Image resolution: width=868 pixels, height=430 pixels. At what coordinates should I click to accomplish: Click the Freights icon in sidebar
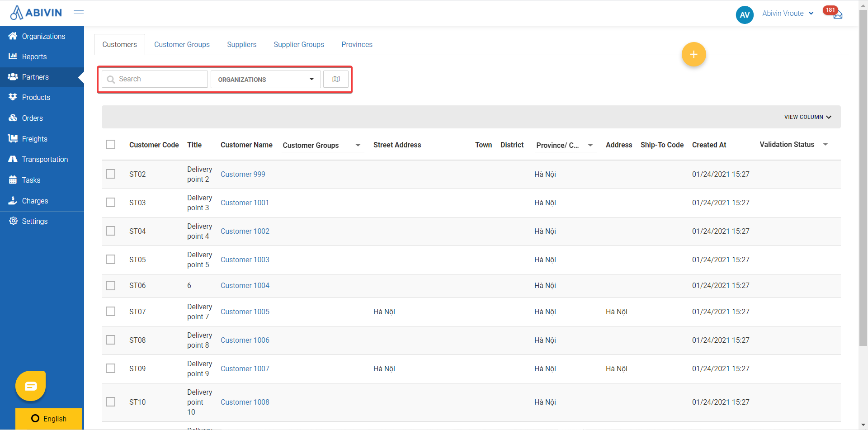[x=13, y=138]
